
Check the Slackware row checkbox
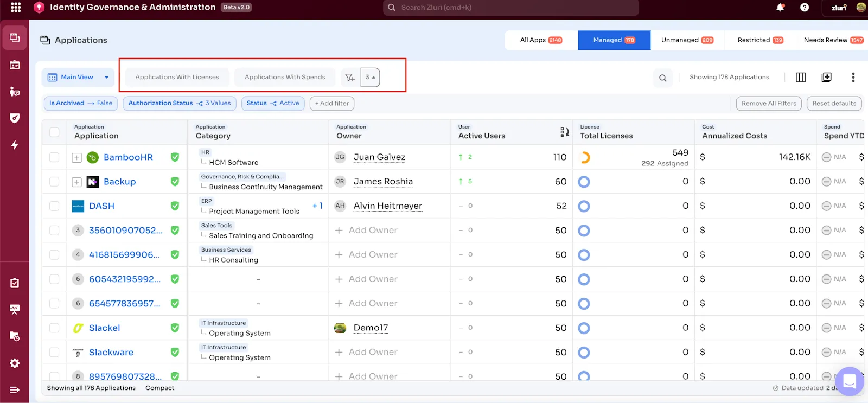pos(54,352)
